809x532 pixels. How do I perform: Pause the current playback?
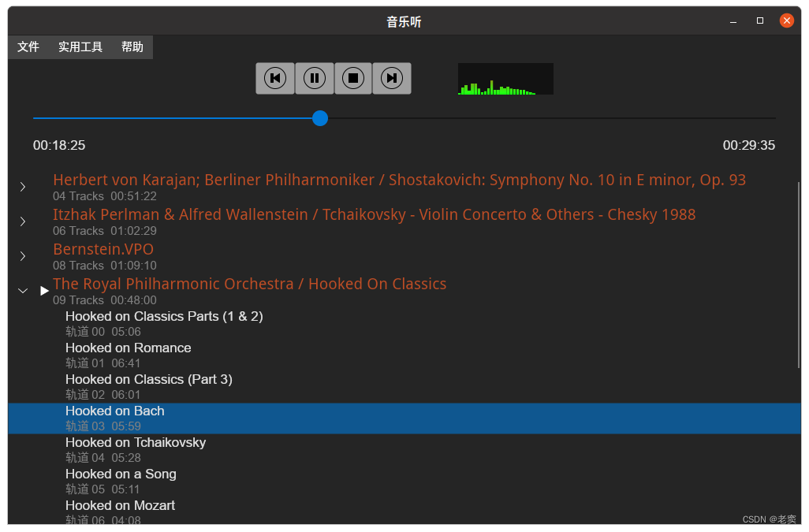(314, 78)
